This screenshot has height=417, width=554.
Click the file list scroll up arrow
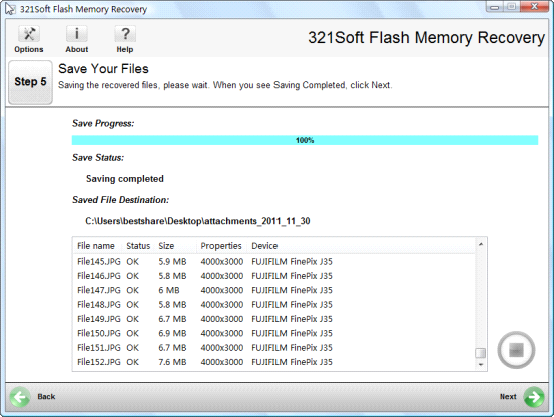tap(481, 244)
